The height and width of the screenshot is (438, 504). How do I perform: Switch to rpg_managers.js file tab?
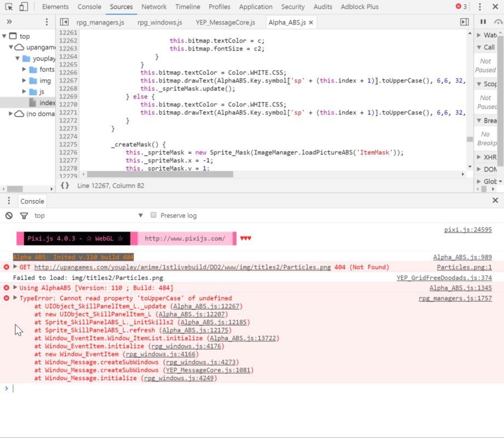(x=100, y=22)
